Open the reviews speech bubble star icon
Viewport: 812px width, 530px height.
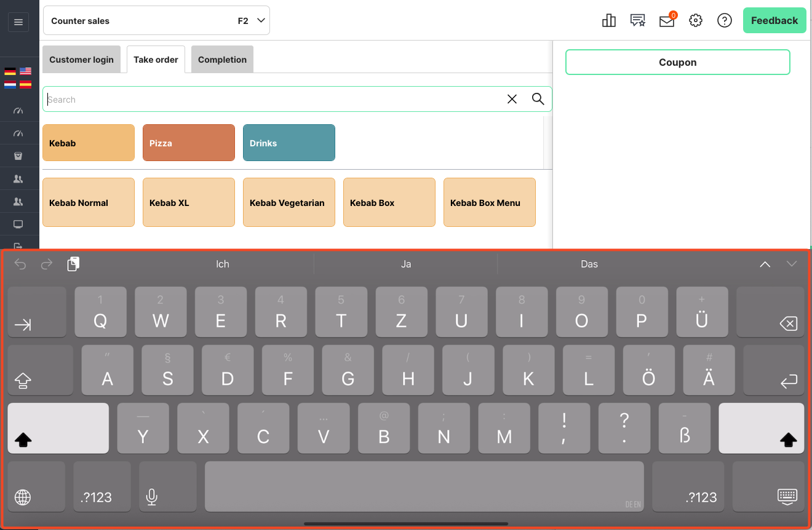point(637,21)
